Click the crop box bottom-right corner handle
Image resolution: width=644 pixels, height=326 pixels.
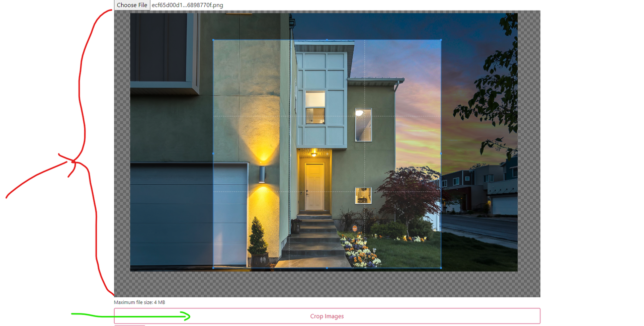441,268
